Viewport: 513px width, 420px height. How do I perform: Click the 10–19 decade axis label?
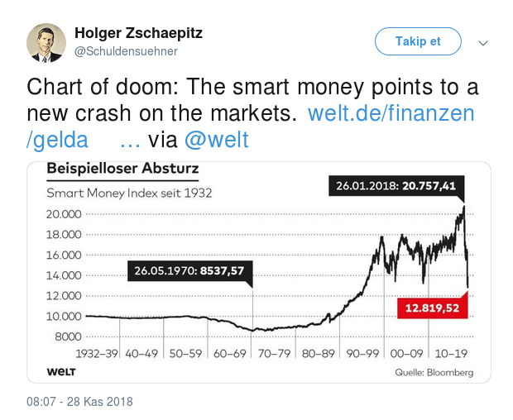coord(451,354)
